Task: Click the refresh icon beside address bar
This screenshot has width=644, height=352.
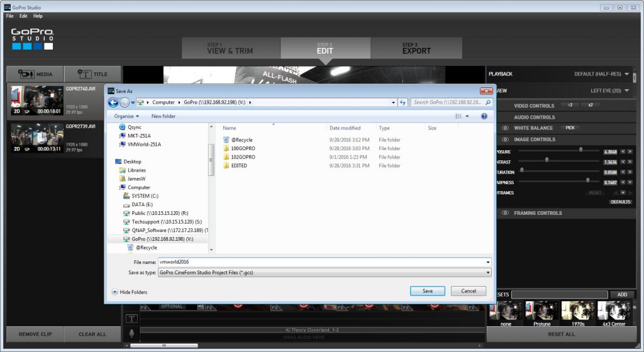Action: click(402, 102)
